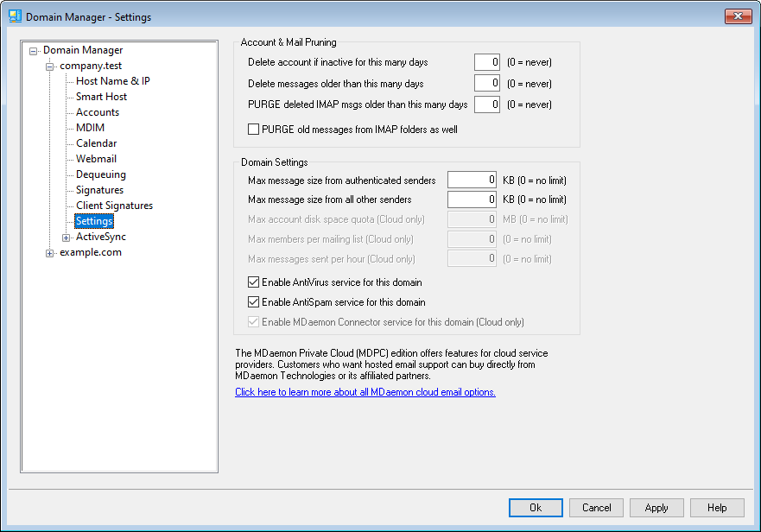Select Smart Host in the tree

(x=101, y=97)
